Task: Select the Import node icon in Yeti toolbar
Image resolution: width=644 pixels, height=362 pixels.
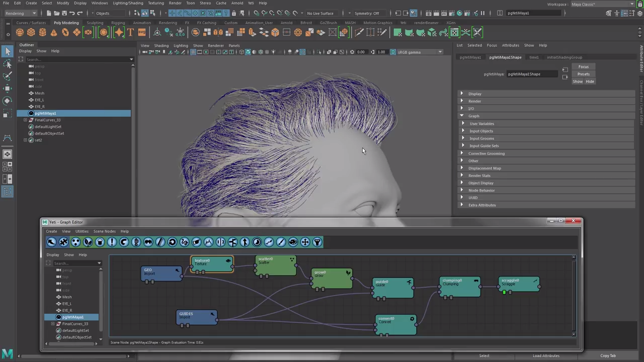Action: [51, 242]
